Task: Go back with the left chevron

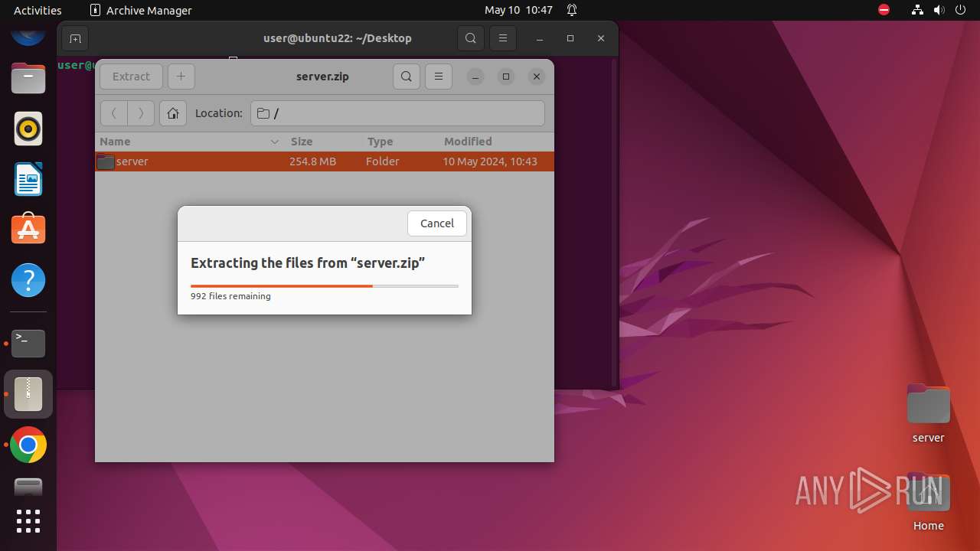Action: pyautogui.click(x=114, y=113)
